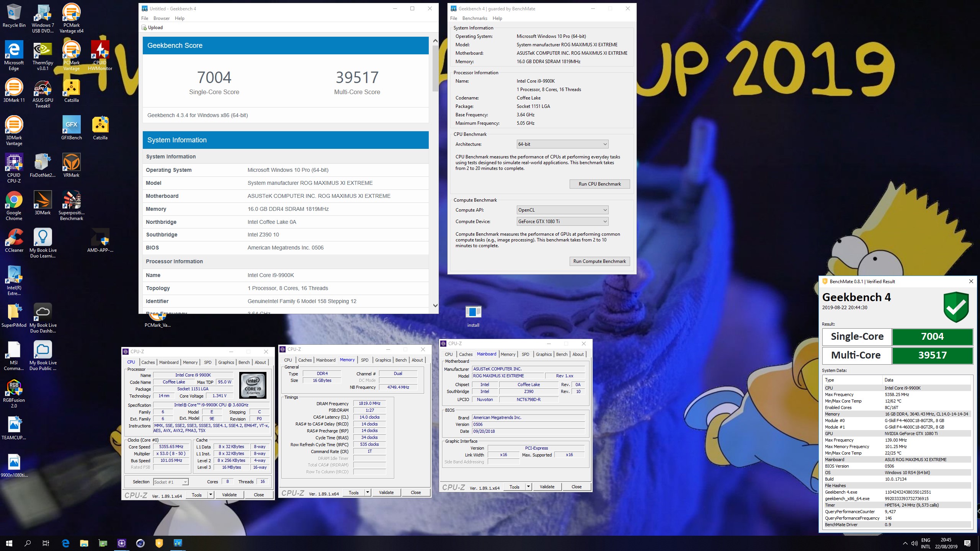Open the CPUID CPU-Z desktop icon
This screenshot has width=980, height=551.
point(14,168)
